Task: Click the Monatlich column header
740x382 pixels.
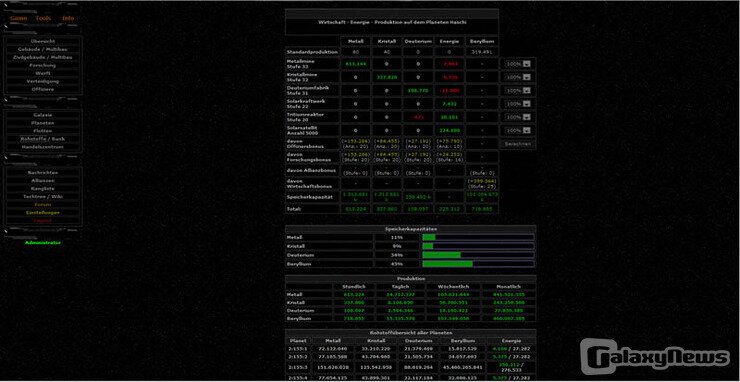Action: [509, 287]
